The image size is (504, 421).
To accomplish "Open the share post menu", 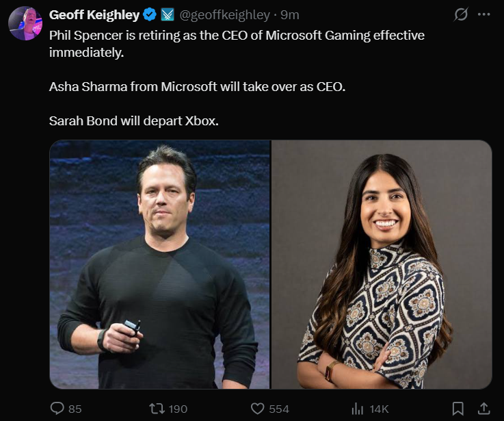I will coord(485,409).
